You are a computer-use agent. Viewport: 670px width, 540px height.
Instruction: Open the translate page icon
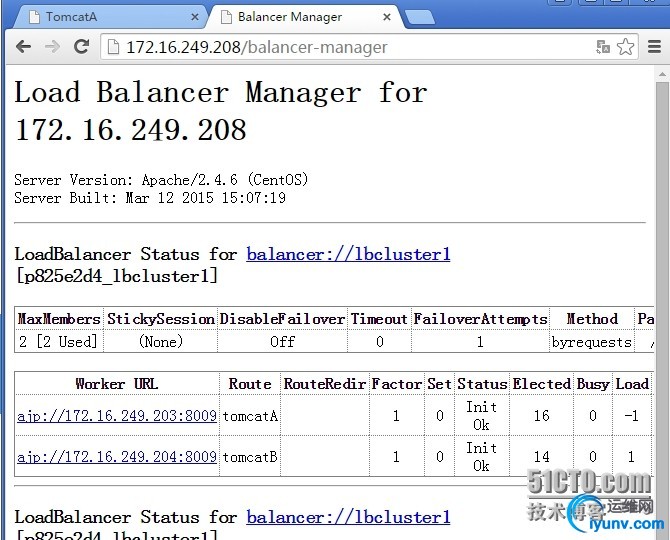point(603,47)
